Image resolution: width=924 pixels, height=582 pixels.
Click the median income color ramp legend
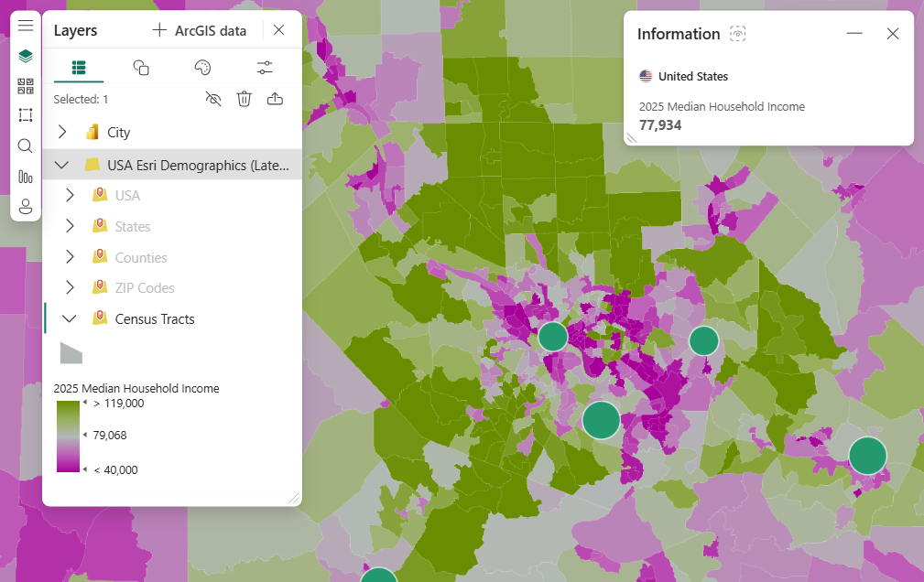click(x=67, y=435)
